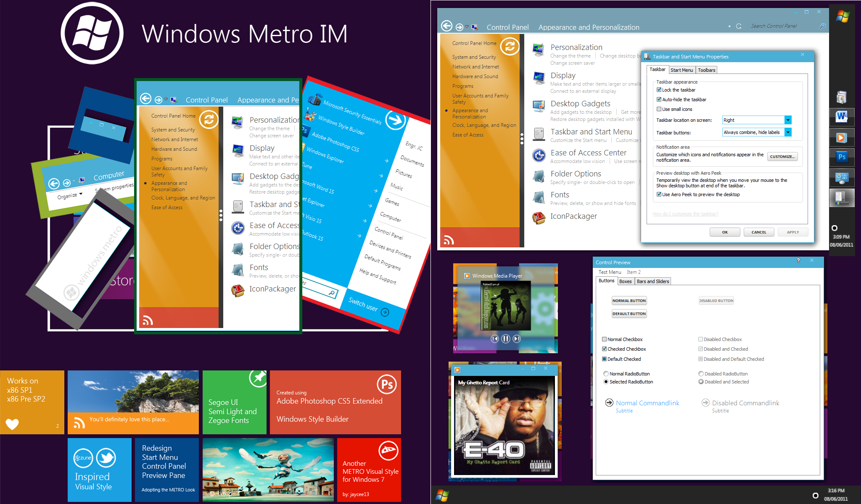Click deviantArt logo on Another METRO tile
The image size is (861, 504).
pyautogui.click(x=388, y=451)
